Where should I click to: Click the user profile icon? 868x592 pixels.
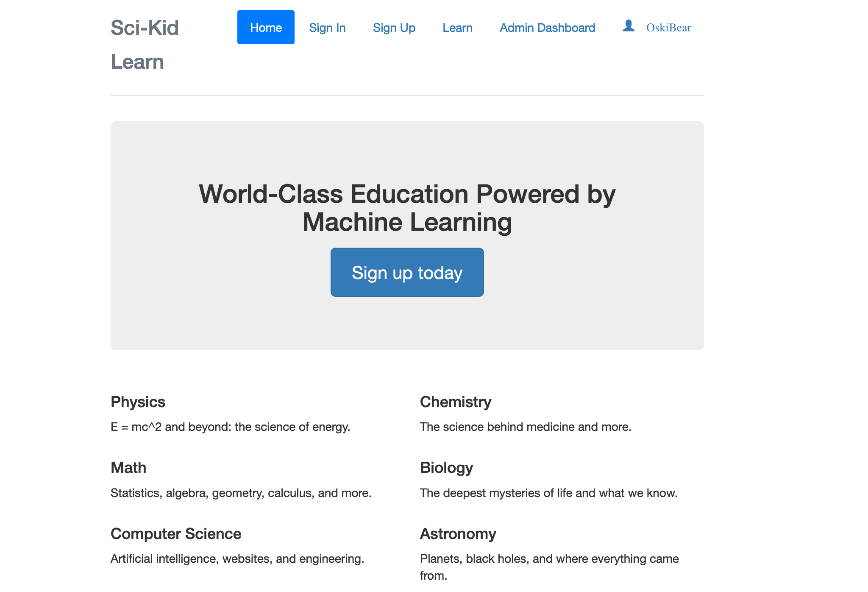629,26
